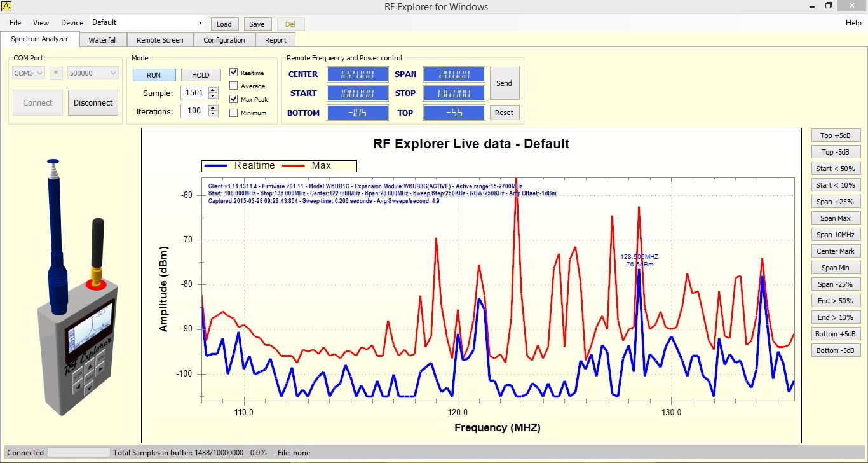The width and height of the screenshot is (868, 463).
Task: Click the End > 10% button
Action: (x=836, y=317)
